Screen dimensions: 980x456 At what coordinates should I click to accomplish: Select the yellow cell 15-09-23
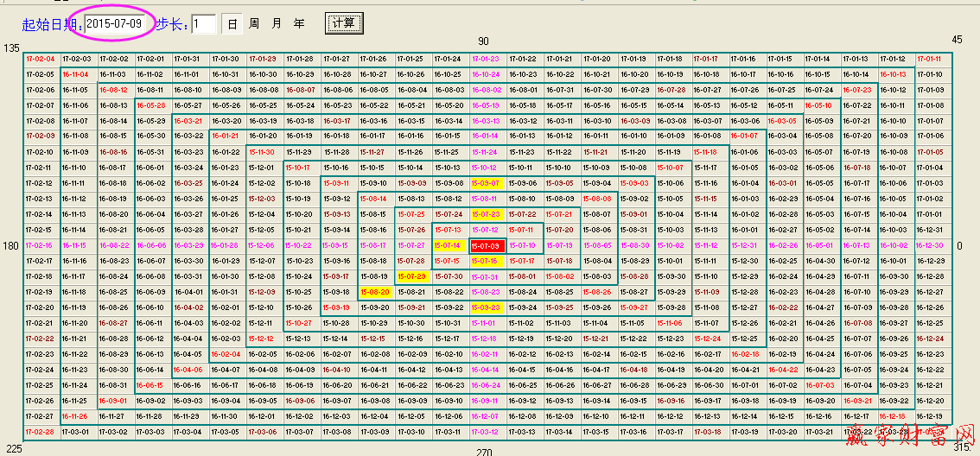(485, 307)
